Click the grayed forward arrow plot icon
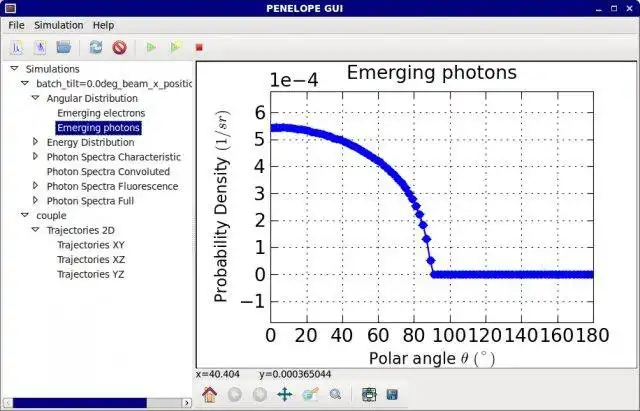 [x=260, y=394]
